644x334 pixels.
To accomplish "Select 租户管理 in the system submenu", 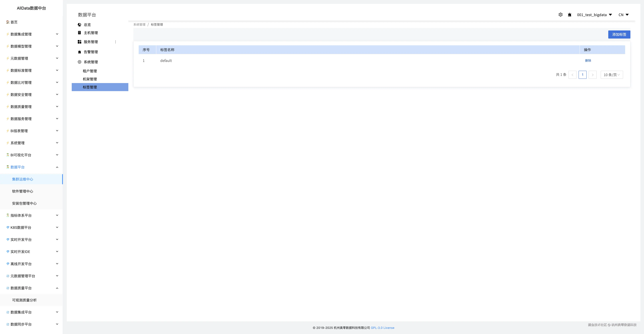I will tap(90, 71).
